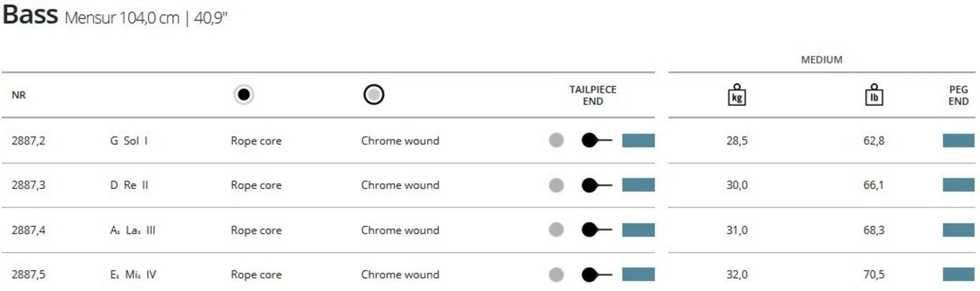Click the 'Chrome wound' text for G Sol string
Screen dimensions: 980x291
(400, 141)
